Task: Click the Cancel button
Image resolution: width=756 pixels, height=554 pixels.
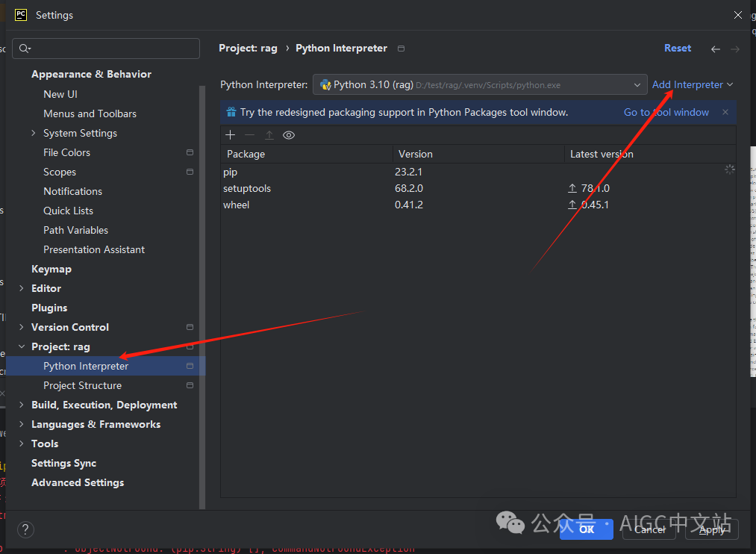Action: (649, 529)
